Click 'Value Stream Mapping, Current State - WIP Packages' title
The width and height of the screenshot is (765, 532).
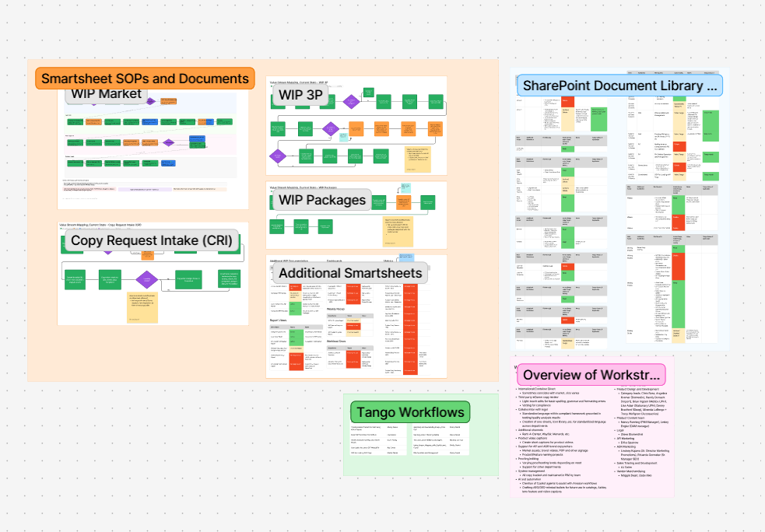pos(303,187)
